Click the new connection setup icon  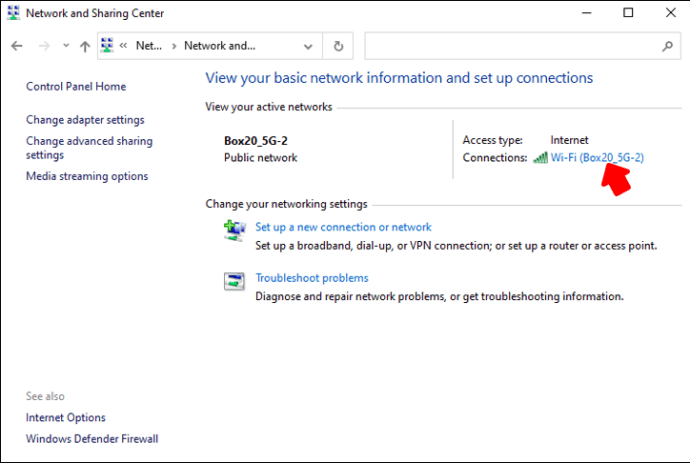234,231
